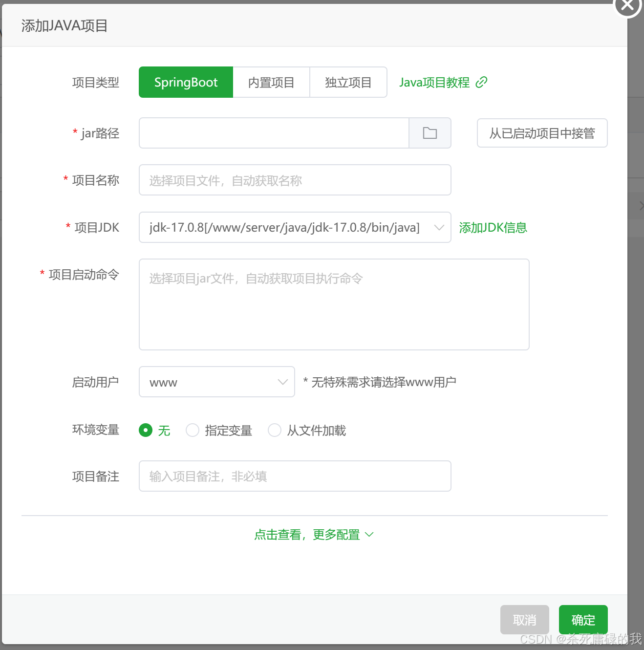Click the folder browse icon for jar path
The height and width of the screenshot is (650, 644).
point(429,133)
